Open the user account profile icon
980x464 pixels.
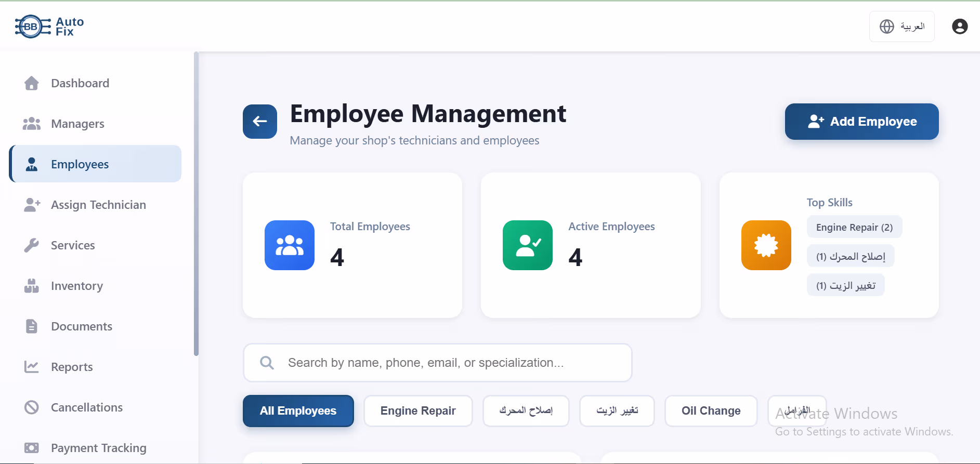[x=960, y=26]
